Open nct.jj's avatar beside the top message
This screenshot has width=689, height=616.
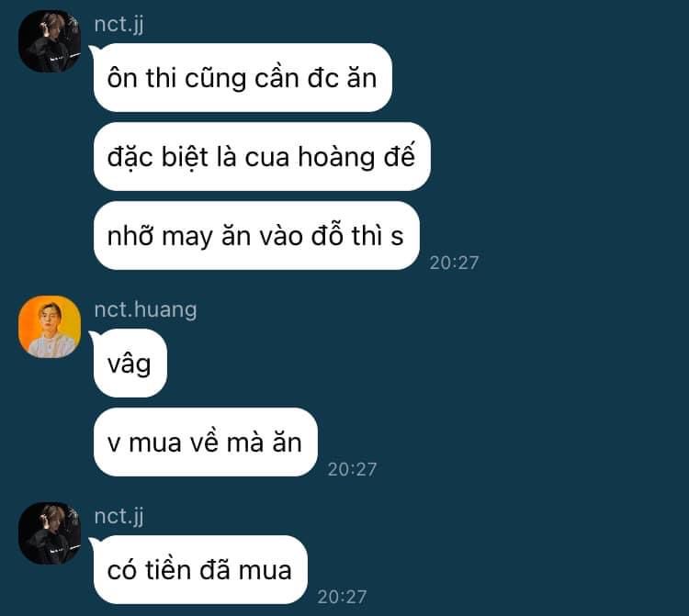point(50,40)
